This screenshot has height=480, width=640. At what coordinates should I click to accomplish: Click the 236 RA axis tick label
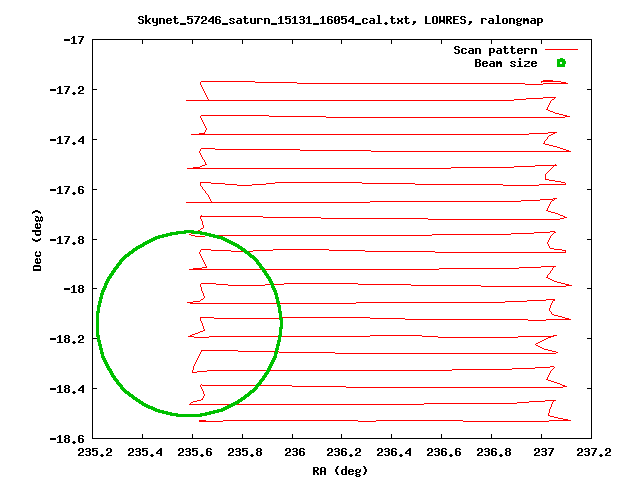coord(295,452)
